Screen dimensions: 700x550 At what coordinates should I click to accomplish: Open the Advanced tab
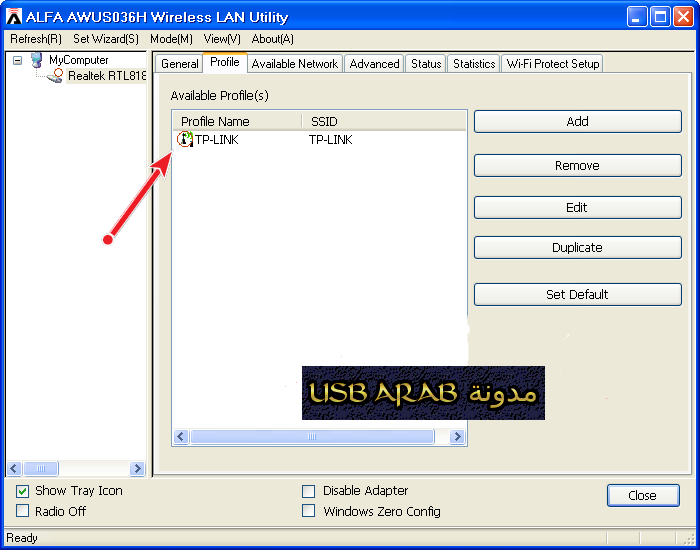click(374, 64)
